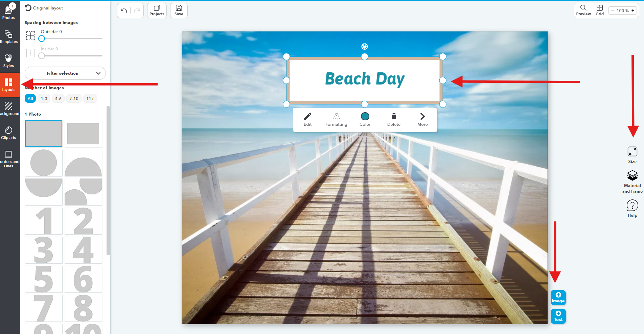Viewport: 644px width, 334px height.
Task: Click the layouts panel scrollbar
Action: [108, 181]
